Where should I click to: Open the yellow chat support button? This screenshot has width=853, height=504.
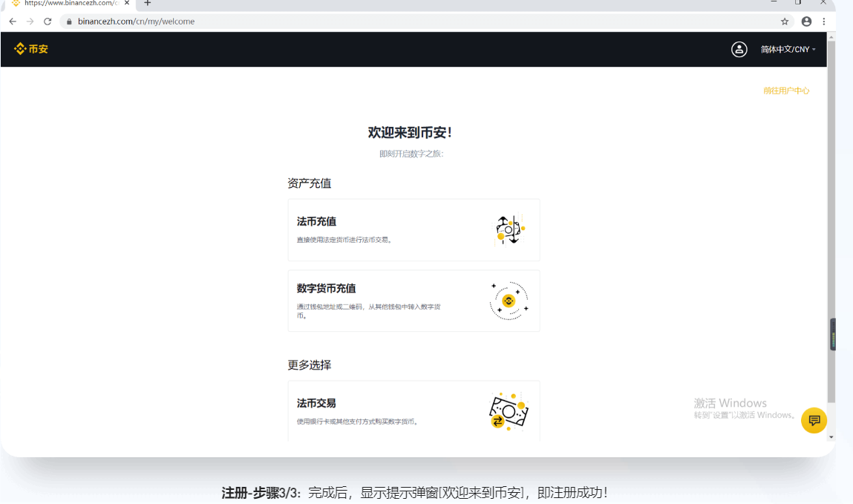814,420
